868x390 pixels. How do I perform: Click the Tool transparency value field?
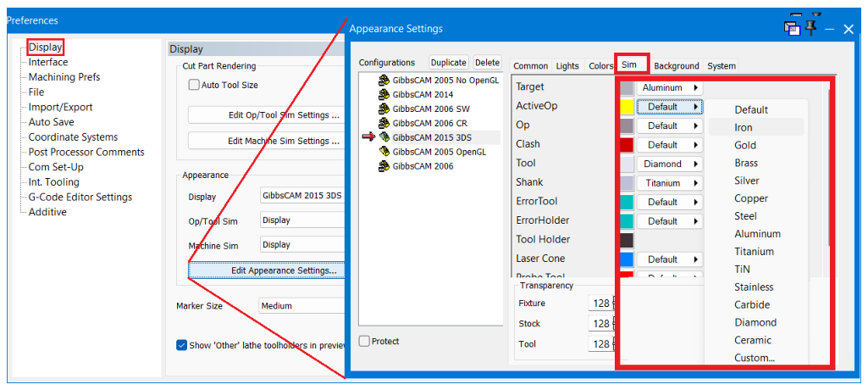click(600, 344)
